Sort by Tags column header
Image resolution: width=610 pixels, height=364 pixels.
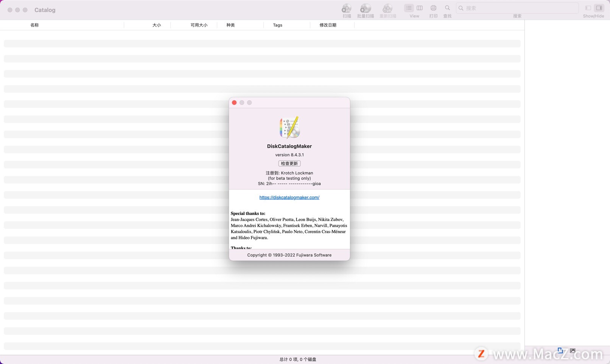pyautogui.click(x=277, y=25)
